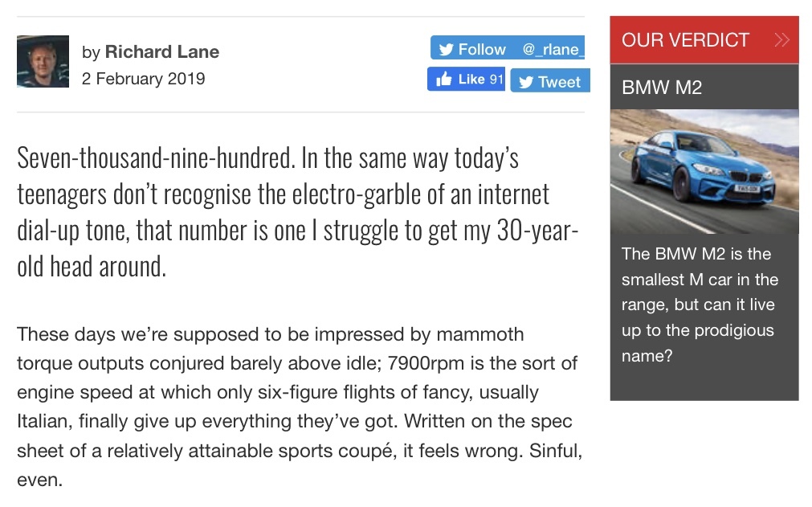Click the BMW M2 verdict title
Screen dimensions: 812x507
[x=662, y=88]
